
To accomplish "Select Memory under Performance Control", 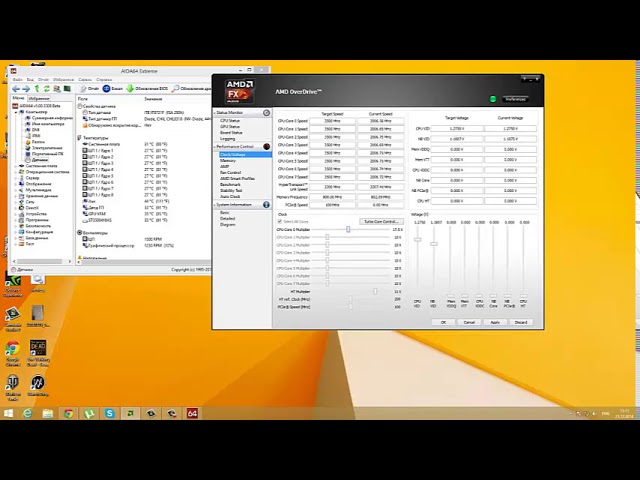I will (228, 161).
